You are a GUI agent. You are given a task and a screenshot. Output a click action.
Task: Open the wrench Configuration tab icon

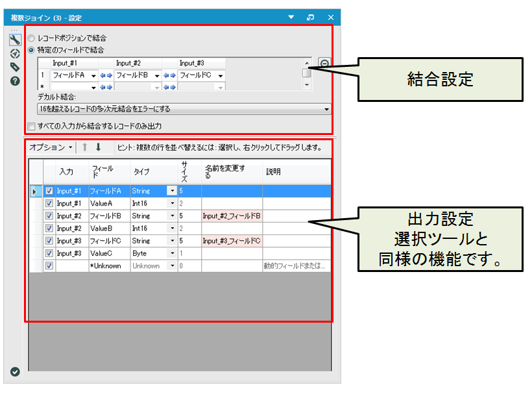tap(15, 40)
